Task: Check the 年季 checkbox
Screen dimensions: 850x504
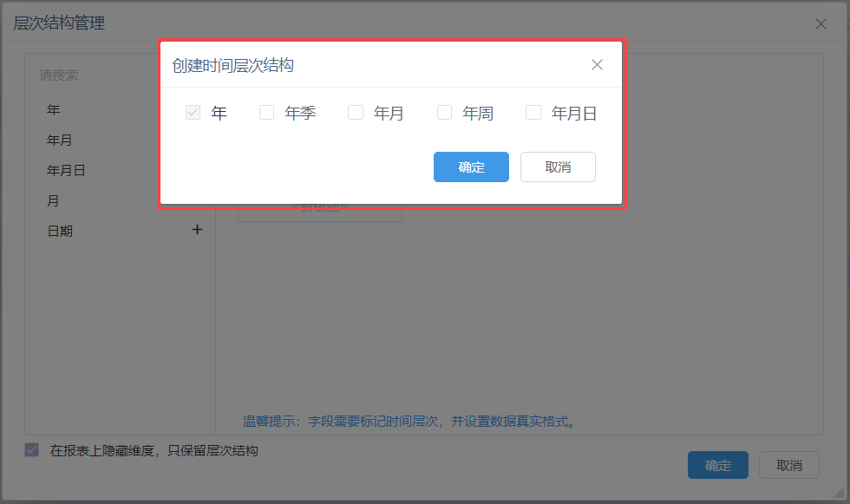Action: click(267, 113)
